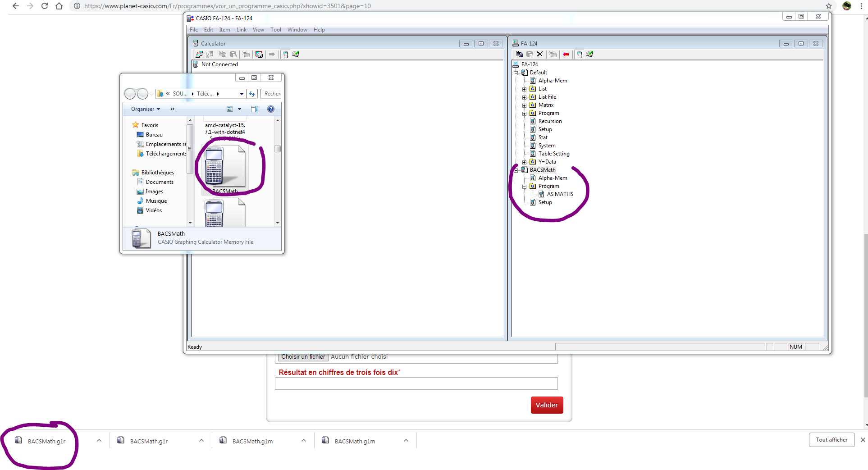
Task: Click the Disconnect icon in the Calculator toolbar
Action: [x=210, y=54]
